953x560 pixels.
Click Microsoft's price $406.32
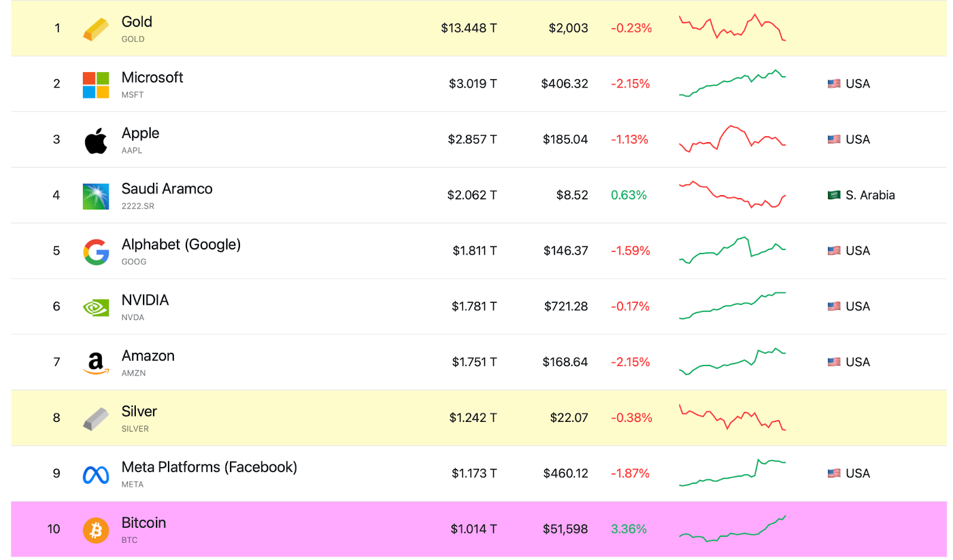click(565, 84)
